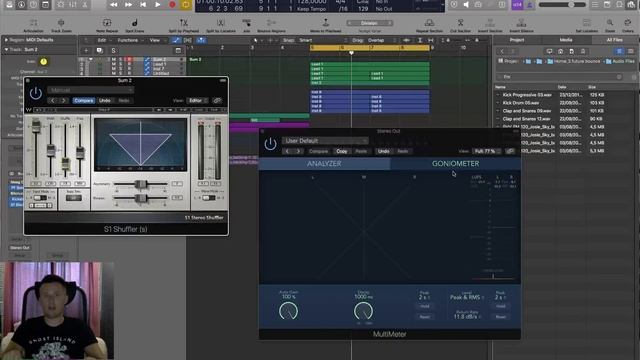Click the Note Repeat toolbar icon

click(x=107, y=23)
